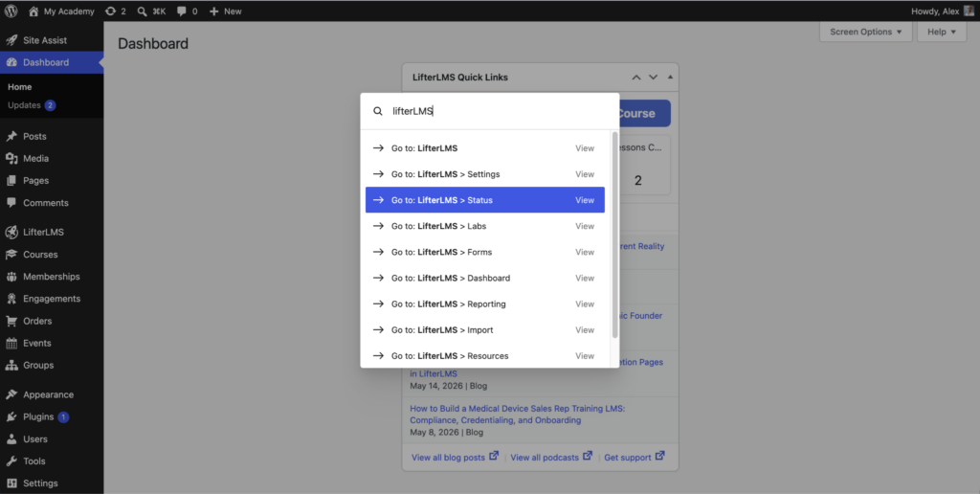Select the Dashboard sidebar item
The width and height of the screenshot is (980, 494).
[52, 62]
